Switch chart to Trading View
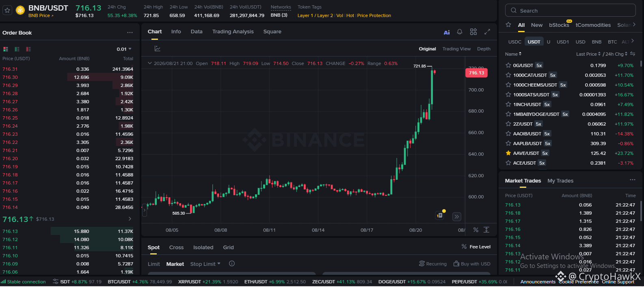644x287 pixels. pyautogui.click(x=456, y=49)
